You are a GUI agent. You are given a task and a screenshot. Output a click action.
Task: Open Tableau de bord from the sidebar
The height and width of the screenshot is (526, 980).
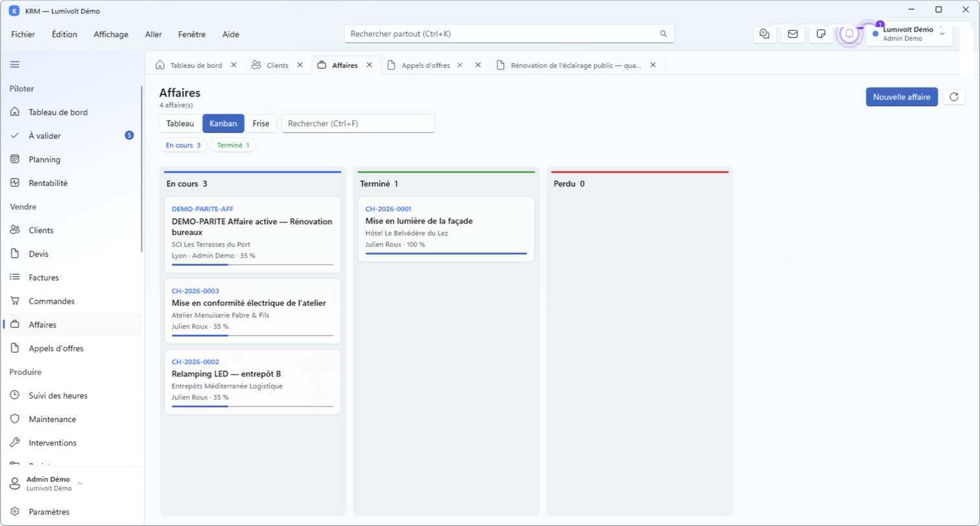71,112
